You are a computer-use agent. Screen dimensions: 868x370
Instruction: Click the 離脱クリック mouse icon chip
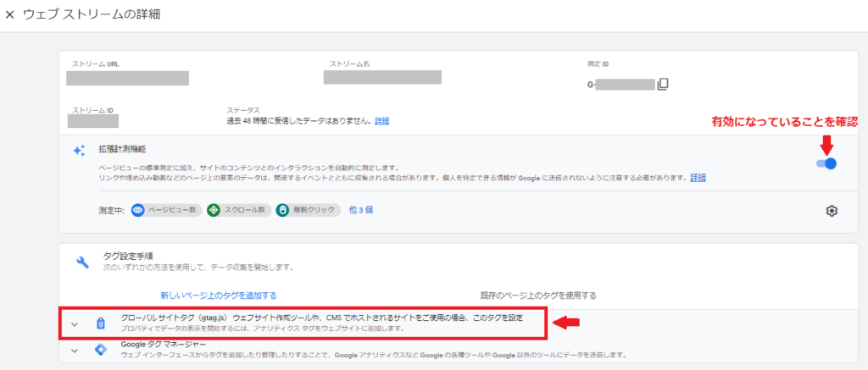(282, 210)
